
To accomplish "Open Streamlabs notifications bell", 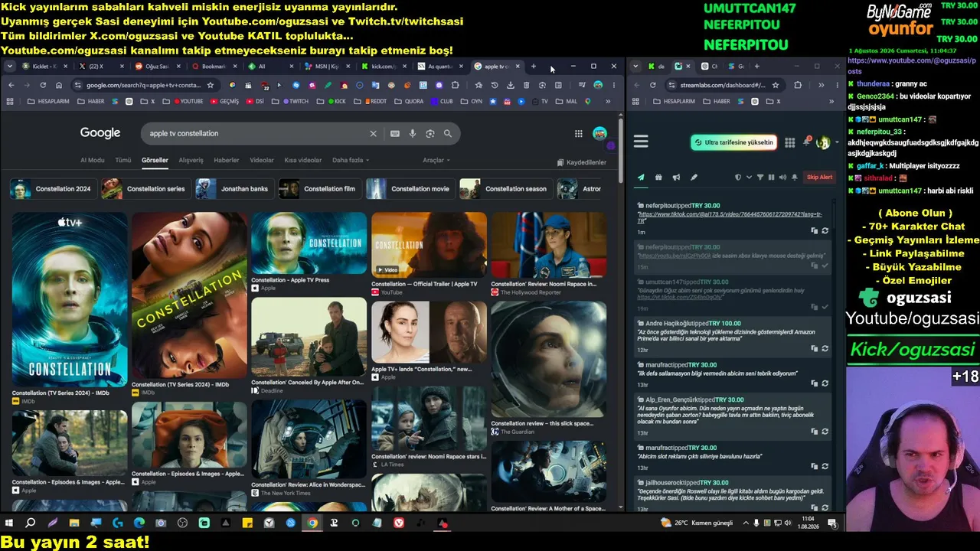I will [806, 142].
